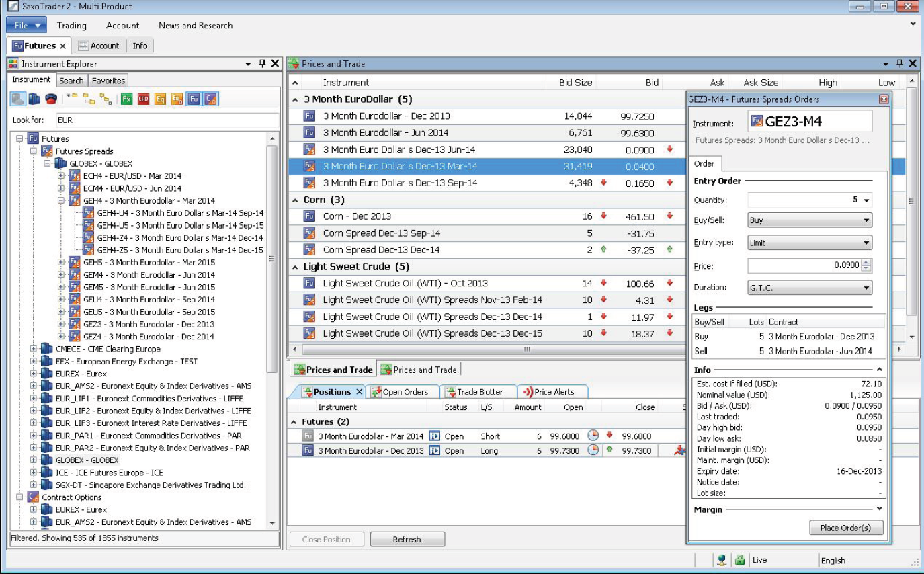924x574 pixels.
Task: Switch to the Search tab in Instrument Explorer
Action: pos(71,81)
